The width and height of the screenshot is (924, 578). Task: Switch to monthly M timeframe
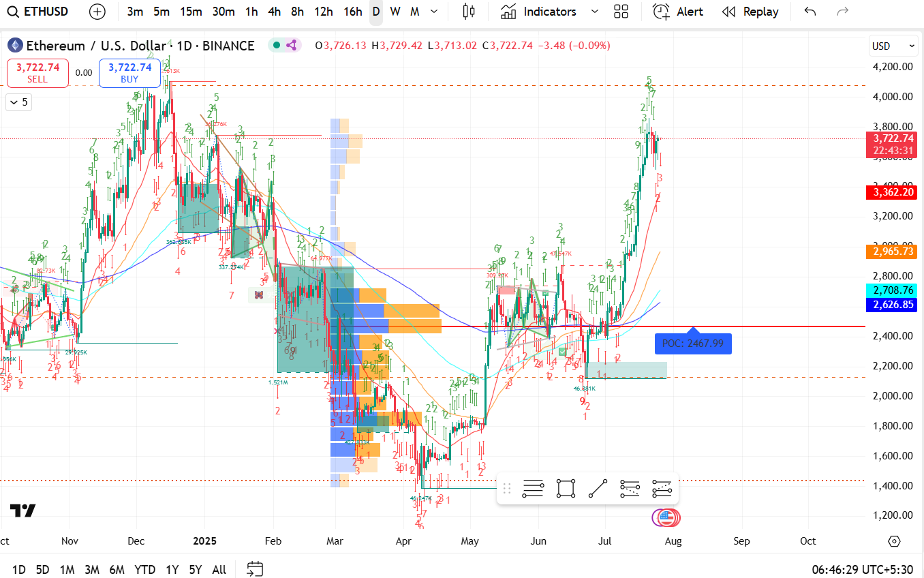[415, 12]
